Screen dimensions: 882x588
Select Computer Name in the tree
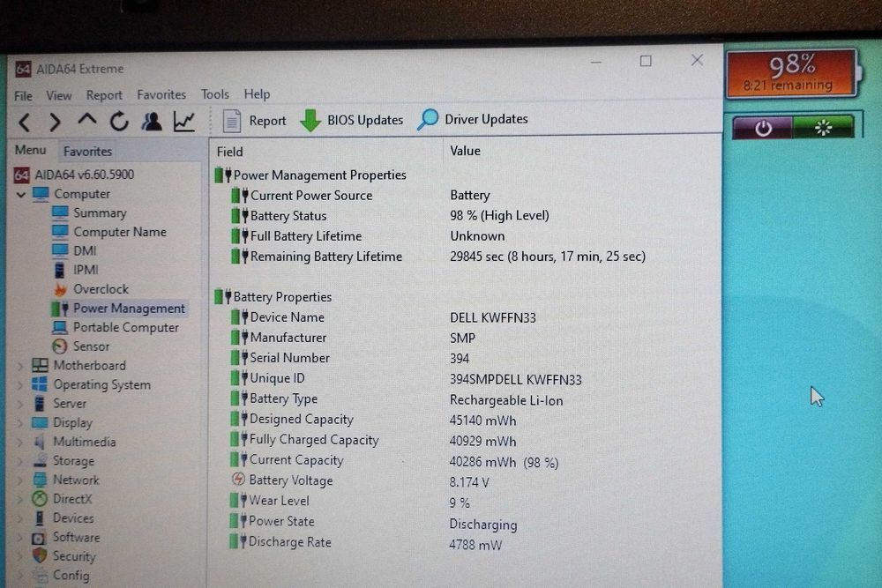tap(109, 232)
